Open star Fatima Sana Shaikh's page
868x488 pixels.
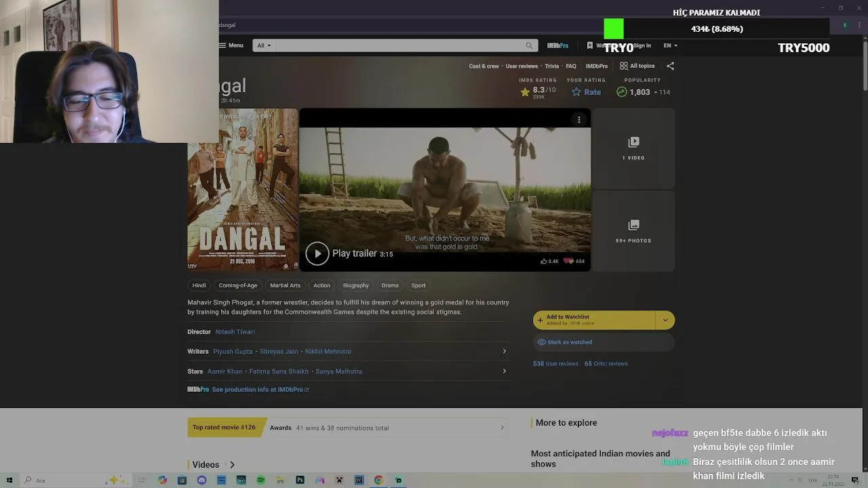click(279, 371)
